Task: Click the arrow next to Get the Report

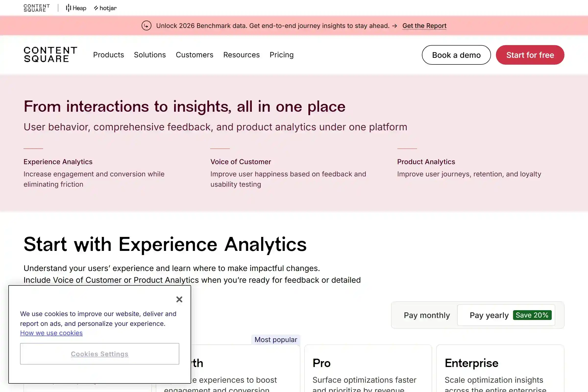Action: 395,25
